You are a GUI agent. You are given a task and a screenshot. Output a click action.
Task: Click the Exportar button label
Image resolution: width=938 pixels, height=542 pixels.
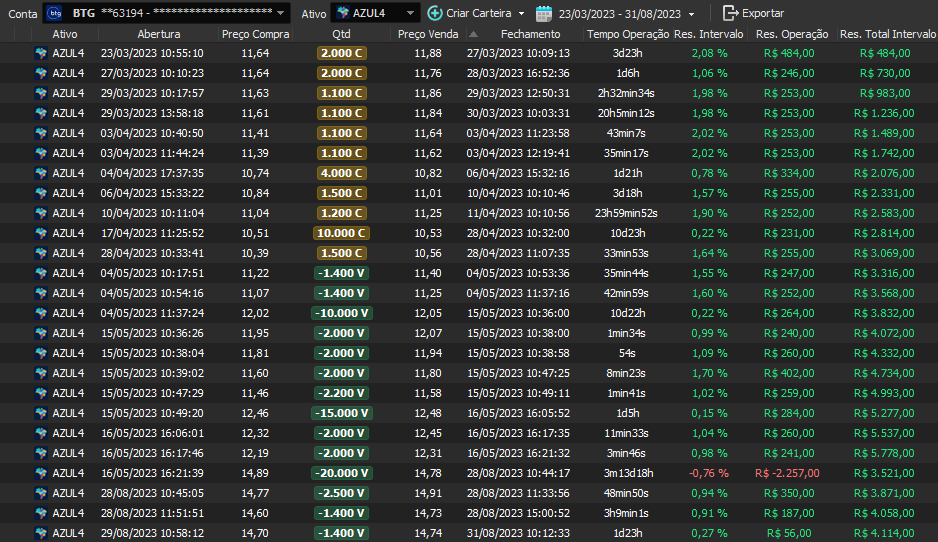click(x=763, y=13)
